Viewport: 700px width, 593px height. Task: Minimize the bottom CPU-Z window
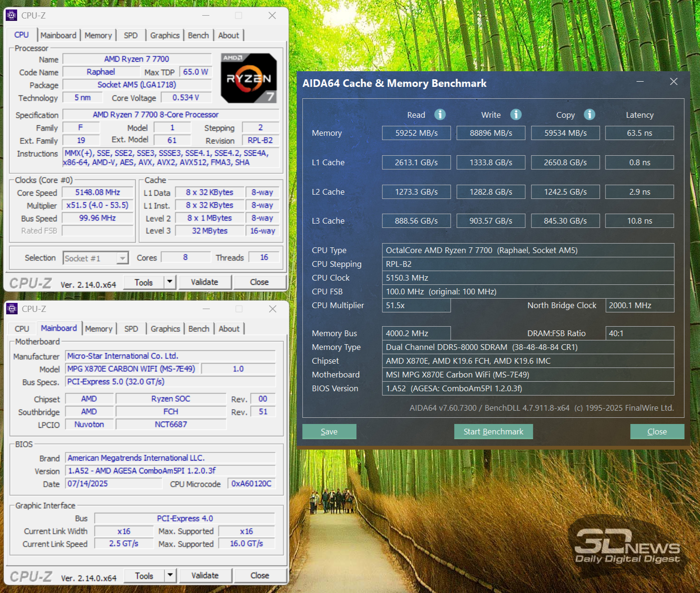[206, 309]
